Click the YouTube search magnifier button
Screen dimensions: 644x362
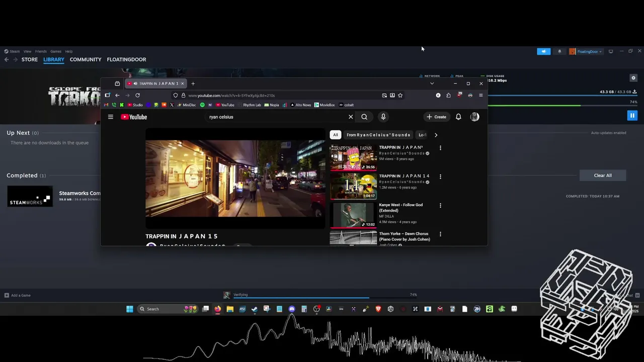click(364, 117)
